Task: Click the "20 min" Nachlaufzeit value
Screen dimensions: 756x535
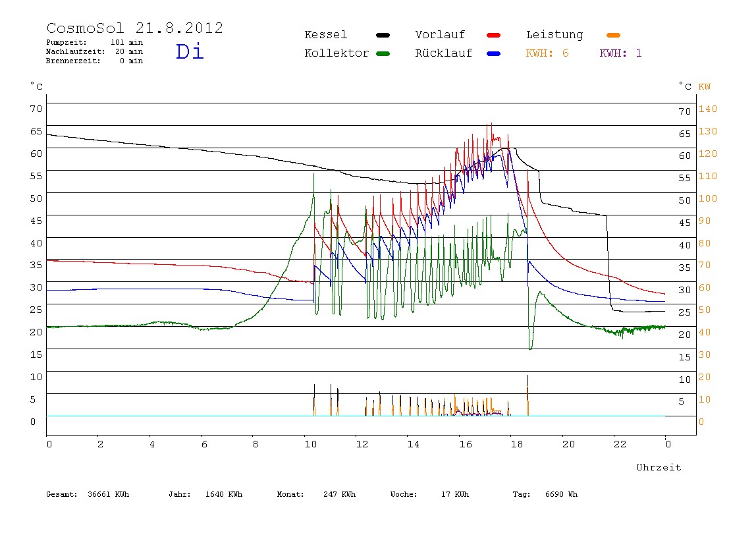Action: click(129, 51)
